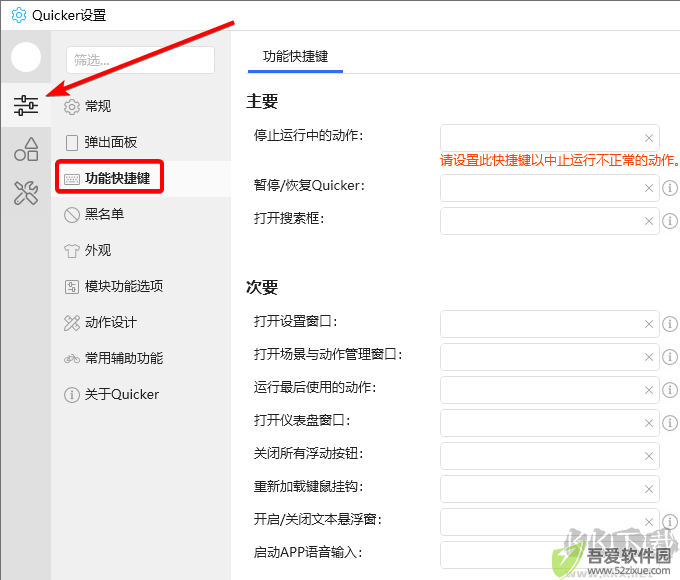Set hotkey field for 关闭所有浮动按钮
Image resolution: width=680 pixels, height=580 pixels.
[550, 456]
